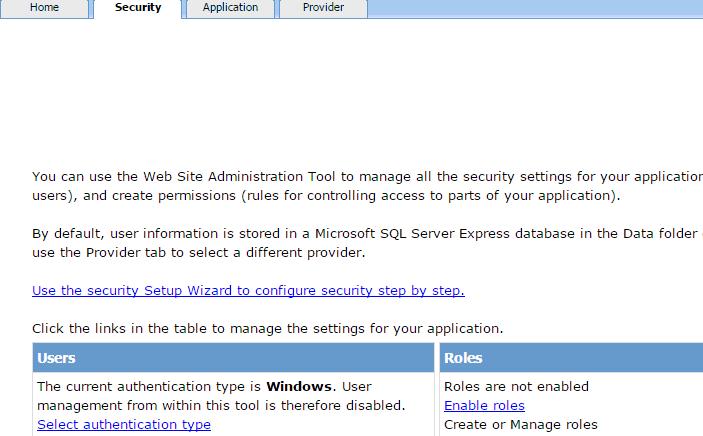Click the 'User management from within this tool' line
The image size is (703, 436).
[221, 405]
